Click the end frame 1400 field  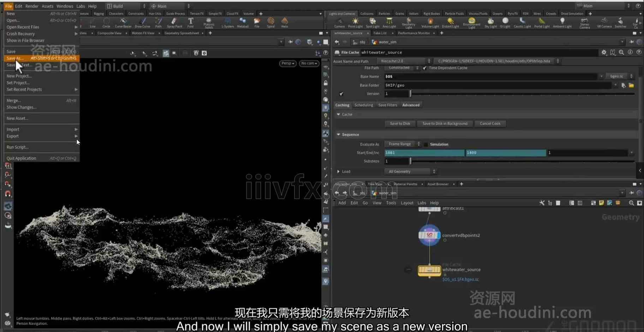(506, 153)
